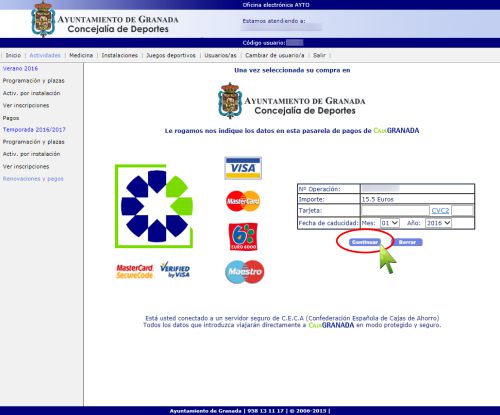Click the Ayuntamiento de Granada crest in header
Viewport: 500px width, 415px height.
[x=43, y=19]
